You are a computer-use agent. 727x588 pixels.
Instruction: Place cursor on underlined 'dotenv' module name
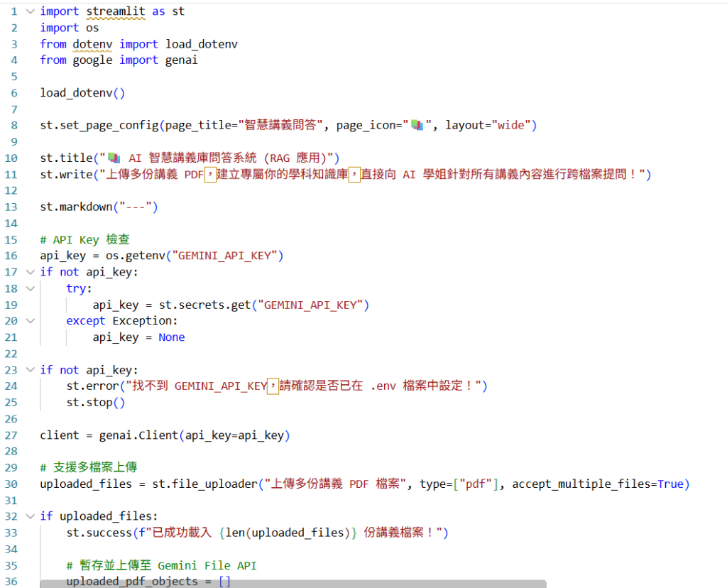[92, 44]
